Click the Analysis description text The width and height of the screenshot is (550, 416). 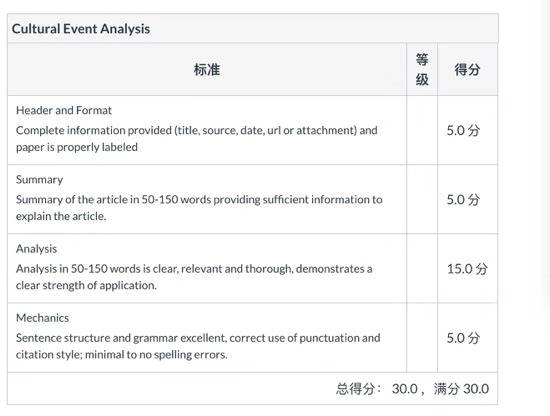coord(194,277)
